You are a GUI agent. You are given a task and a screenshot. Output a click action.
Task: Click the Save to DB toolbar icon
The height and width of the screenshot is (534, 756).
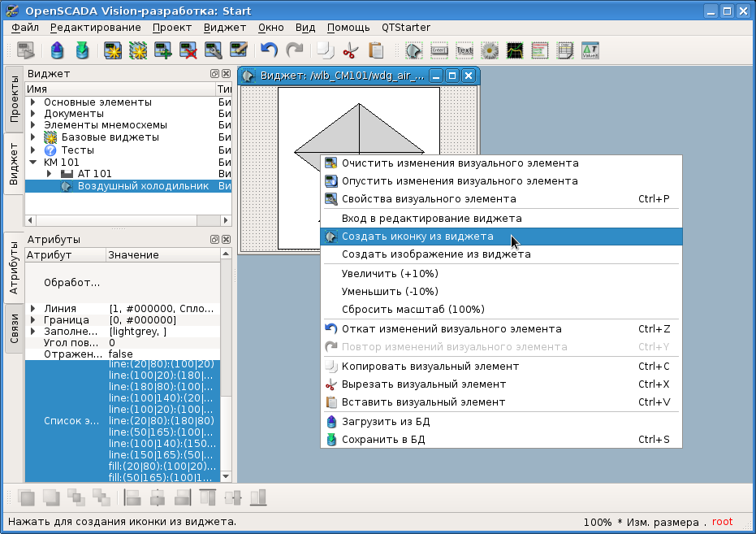pyautogui.click(x=82, y=50)
